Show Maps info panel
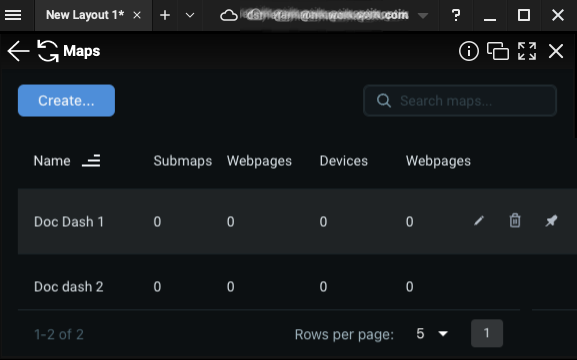This screenshot has width=577, height=360. [469, 51]
